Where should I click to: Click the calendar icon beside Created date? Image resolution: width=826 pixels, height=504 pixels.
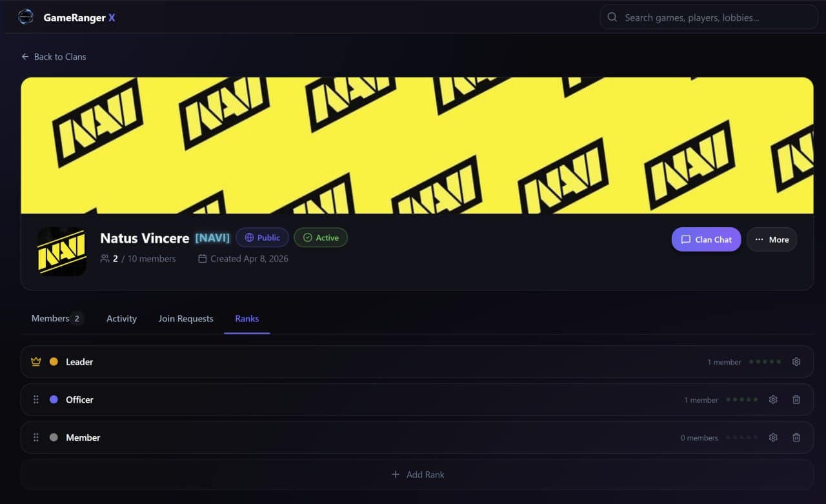pyautogui.click(x=203, y=259)
